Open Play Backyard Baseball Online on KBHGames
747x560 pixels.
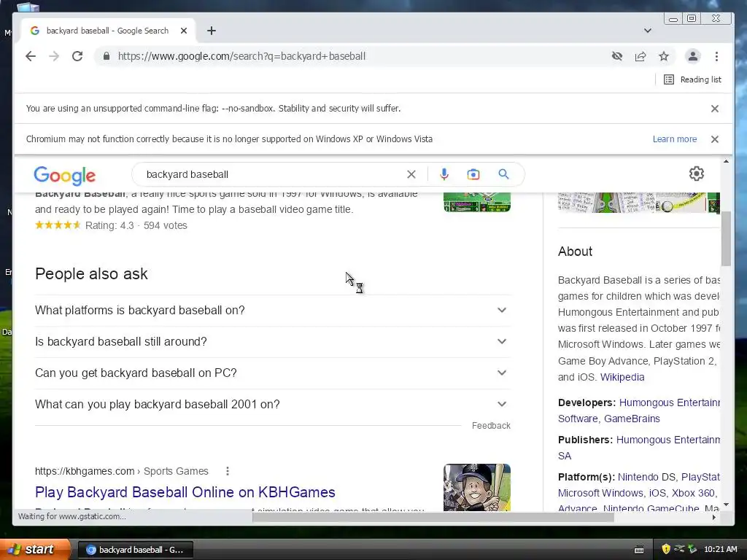tap(185, 492)
